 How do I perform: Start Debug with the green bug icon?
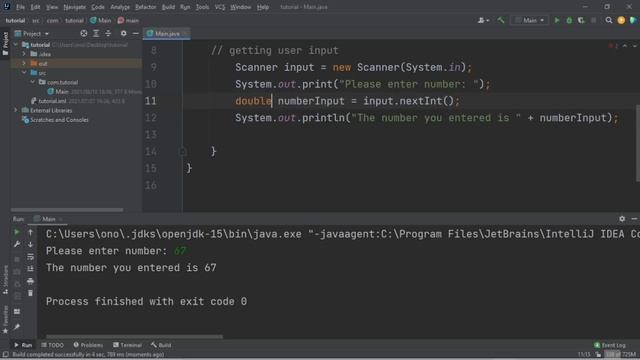pyautogui.click(x=569, y=20)
